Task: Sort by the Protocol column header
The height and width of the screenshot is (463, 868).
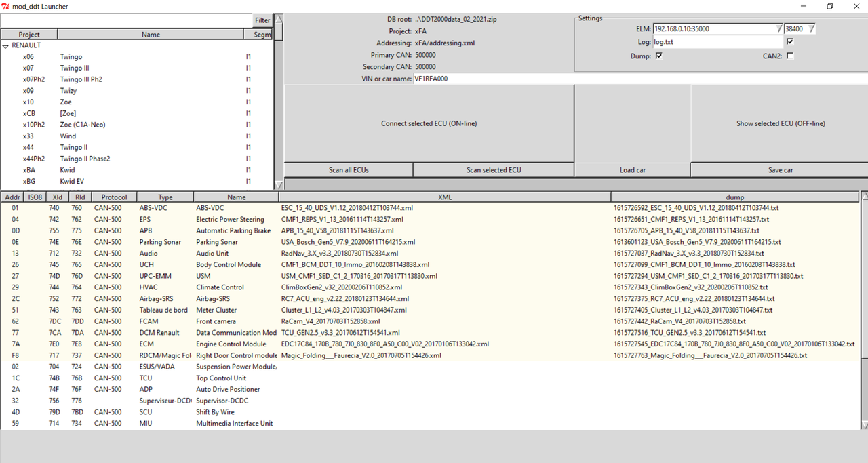Action: tap(114, 197)
